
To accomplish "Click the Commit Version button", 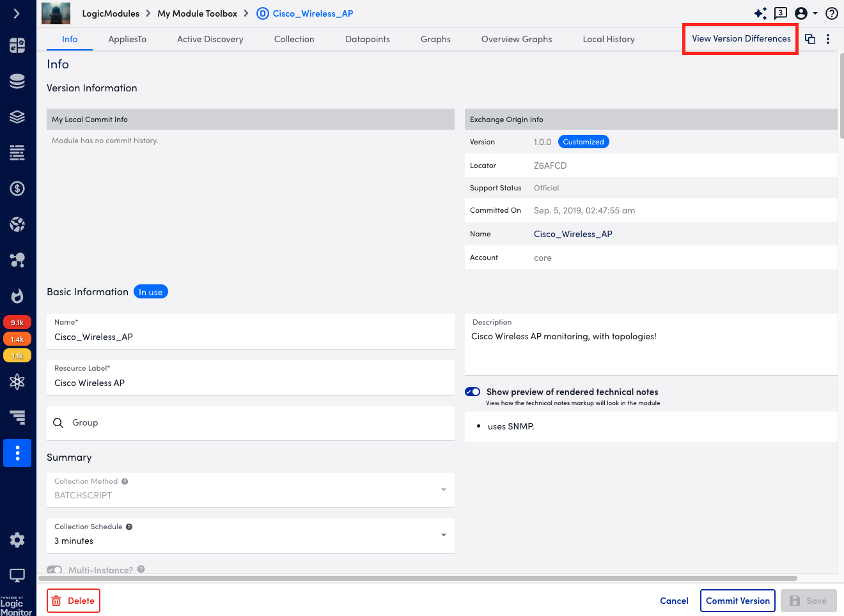I will pos(738,601).
